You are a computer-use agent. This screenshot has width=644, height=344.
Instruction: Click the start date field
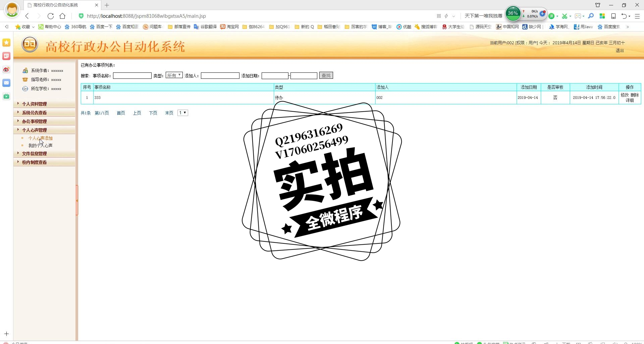275,76
